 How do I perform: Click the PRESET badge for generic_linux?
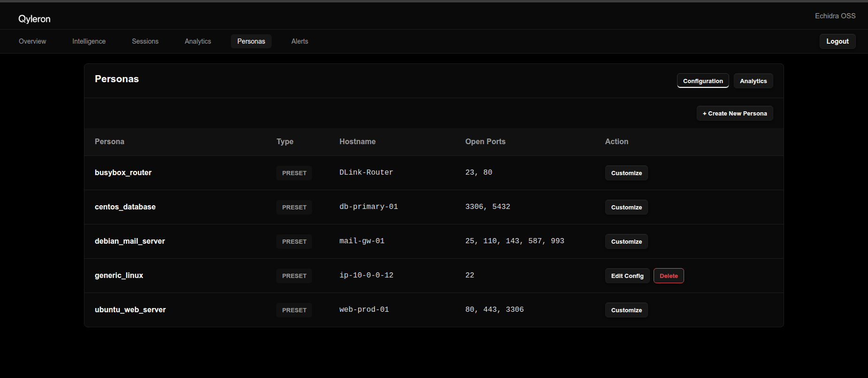pos(294,276)
